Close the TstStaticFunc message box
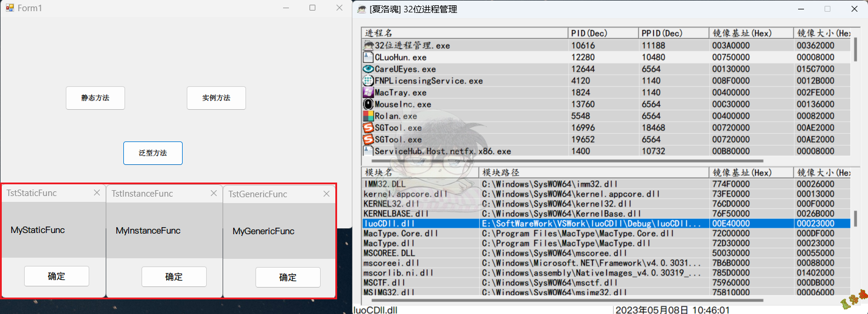Image resolution: width=868 pixels, height=314 pixels. pos(97,193)
